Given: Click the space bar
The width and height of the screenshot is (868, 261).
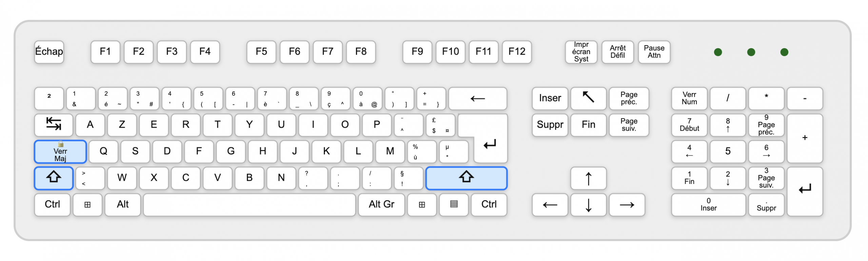Looking at the screenshot, I should click(x=250, y=204).
